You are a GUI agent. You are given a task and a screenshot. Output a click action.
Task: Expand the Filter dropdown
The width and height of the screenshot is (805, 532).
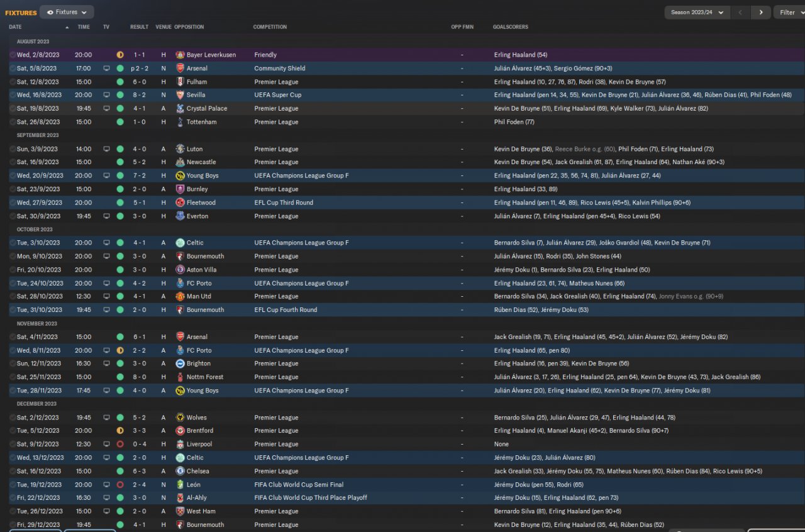pos(791,13)
